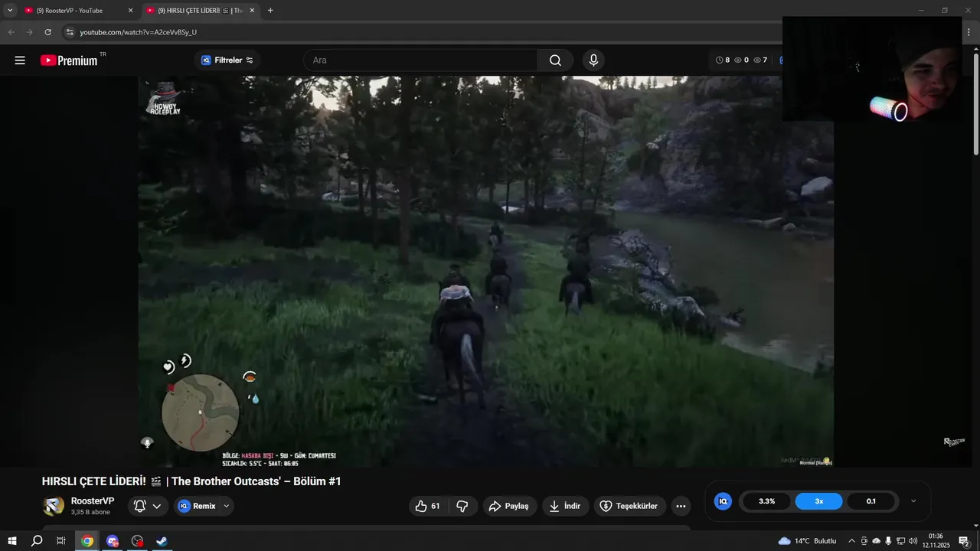Screen dimensions: 980x551
Task: Open the vidIQ Filtreler button
Action: click(x=227, y=60)
